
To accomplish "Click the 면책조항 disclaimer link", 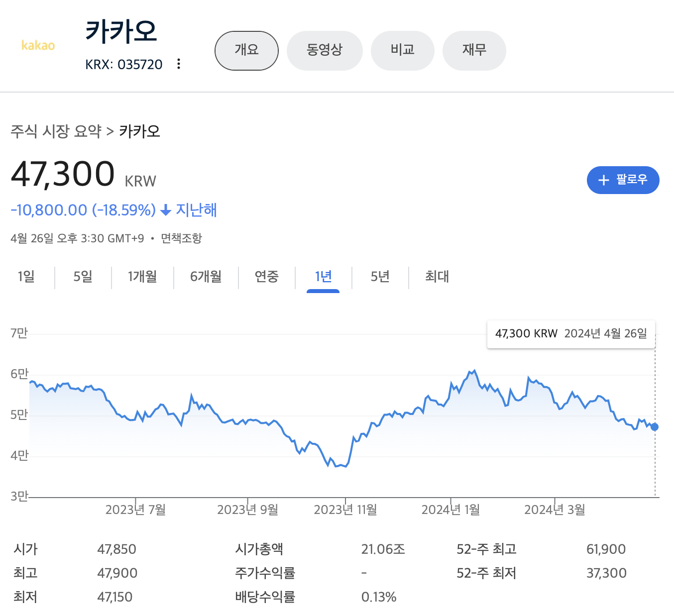I will coord(181,238).
